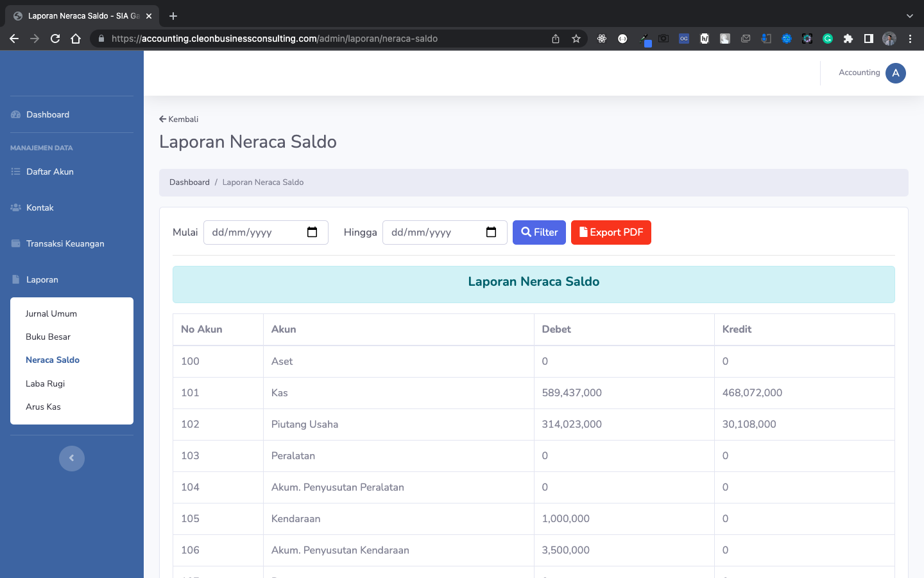Viewport: 924px width, 578px height.
Task: Open the OG preview extension
Action: (x=684, y=39)
